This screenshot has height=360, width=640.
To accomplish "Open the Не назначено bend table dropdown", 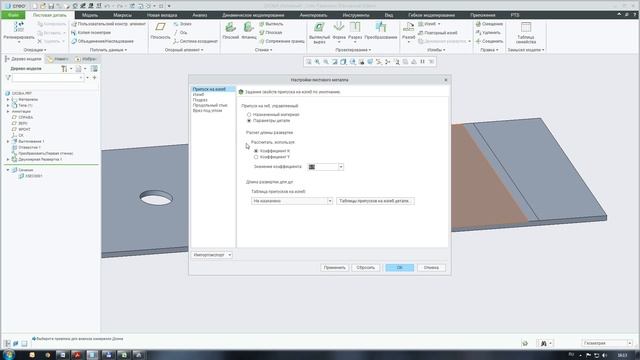I will coord(330,201).
